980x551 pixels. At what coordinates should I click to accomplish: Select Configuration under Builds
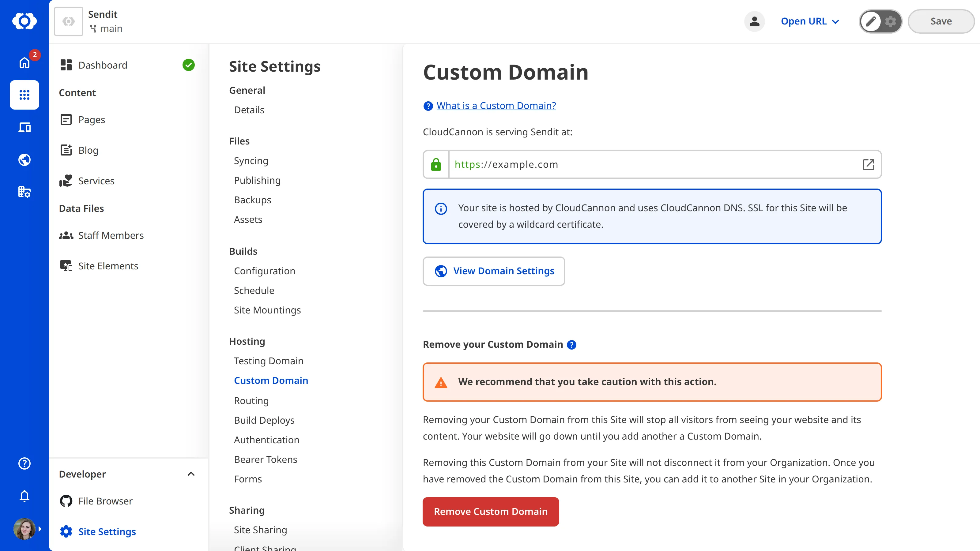[x=264, y=271]
